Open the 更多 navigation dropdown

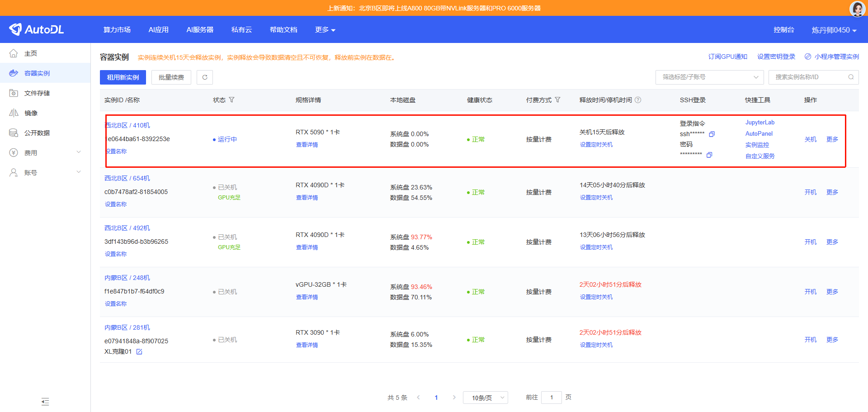coord(325,30)
